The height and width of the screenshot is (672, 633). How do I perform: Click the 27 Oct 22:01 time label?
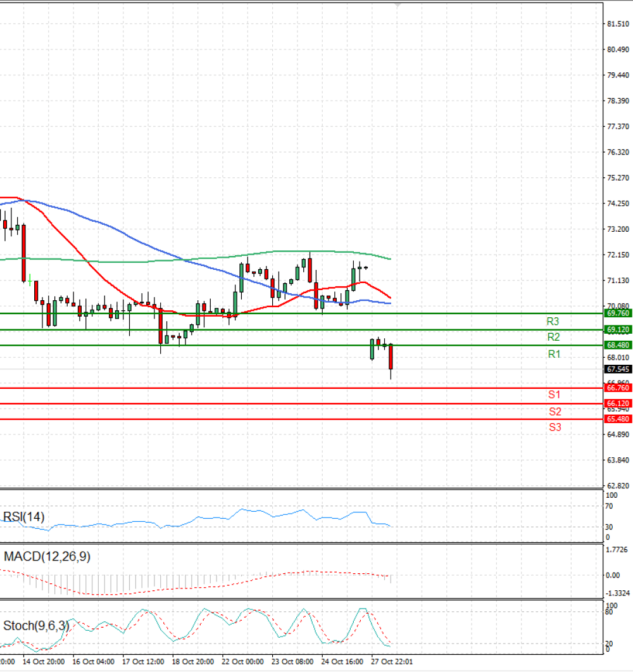pyautogui.click(x=391, y=662)
